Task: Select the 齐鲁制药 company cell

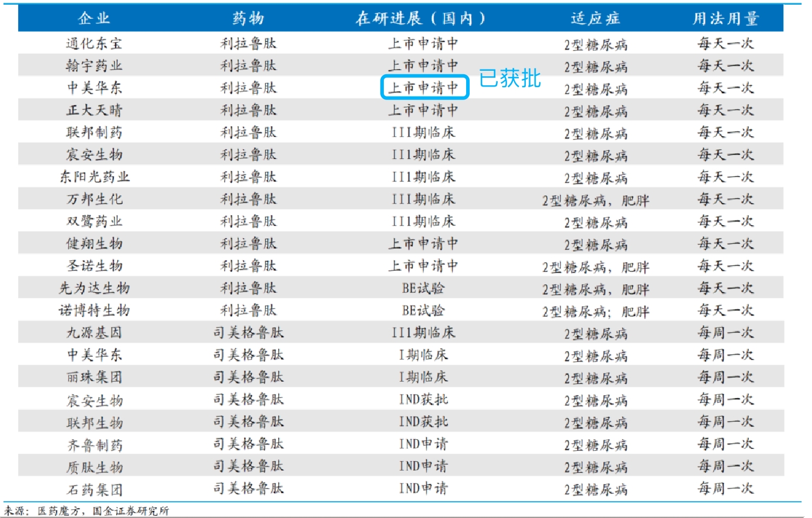Action: pos(94,445)
